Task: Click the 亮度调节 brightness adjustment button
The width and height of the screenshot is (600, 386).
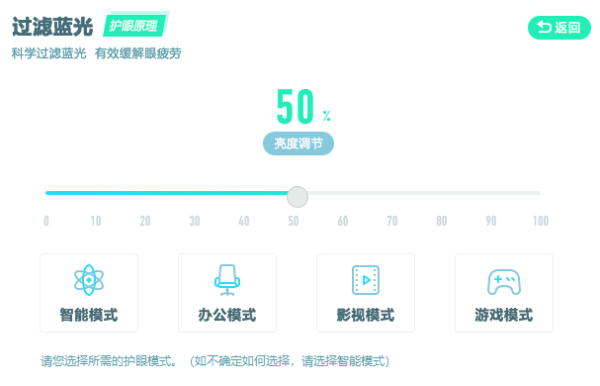Action: pyautogui.click(x=298, y=143)
